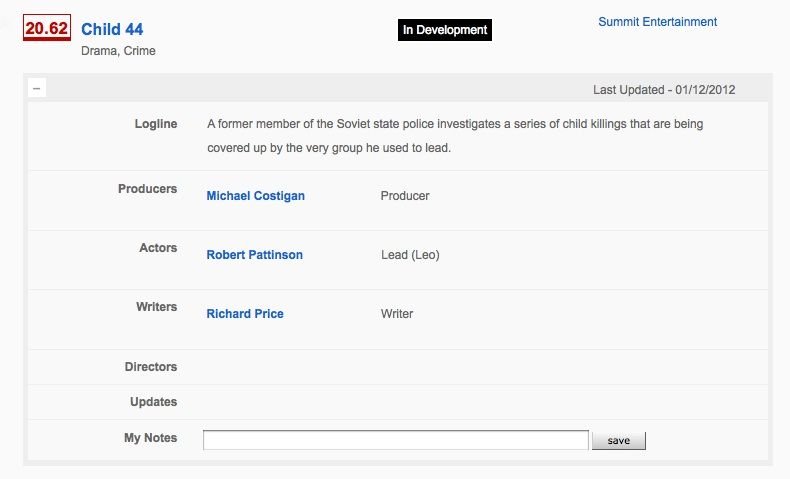Open the Summit Entertainment link

[x=657, y=22]
